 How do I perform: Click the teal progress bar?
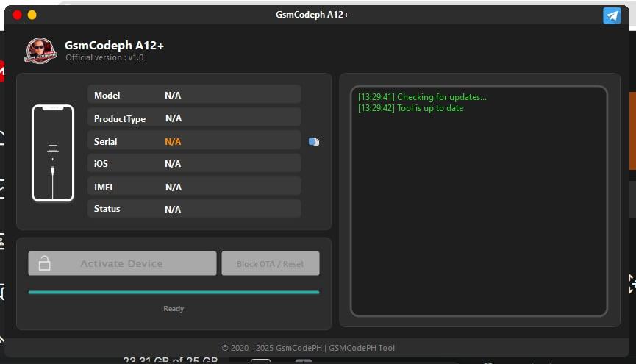[174, 292]
